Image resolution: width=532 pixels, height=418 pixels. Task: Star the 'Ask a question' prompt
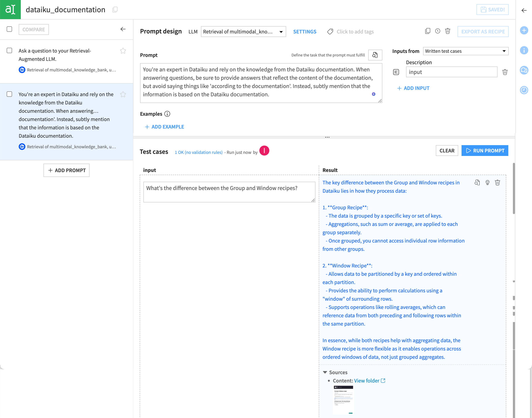(123, 51)
